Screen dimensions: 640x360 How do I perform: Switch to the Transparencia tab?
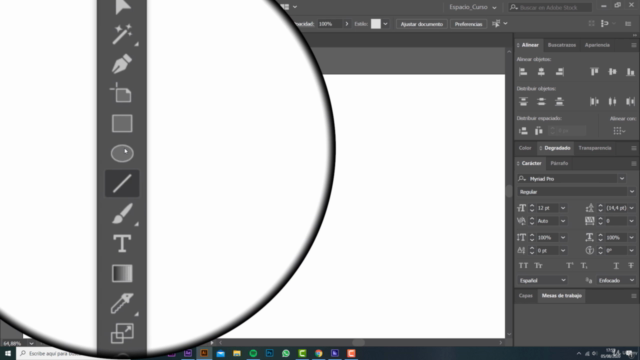(595, 148)
